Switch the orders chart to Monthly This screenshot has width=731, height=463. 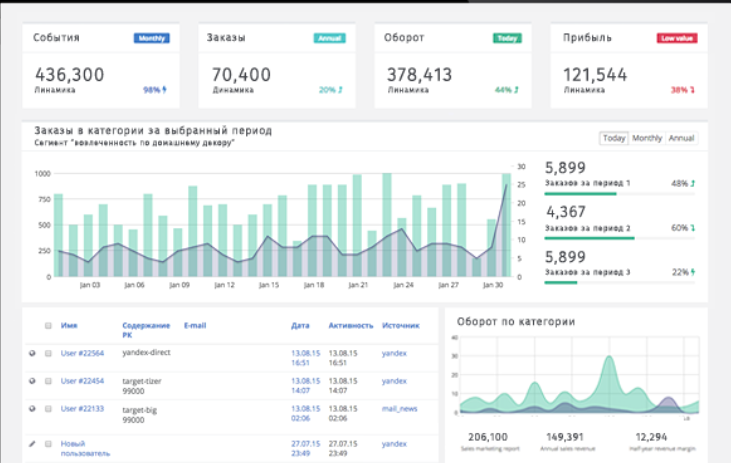pos(646,138)
